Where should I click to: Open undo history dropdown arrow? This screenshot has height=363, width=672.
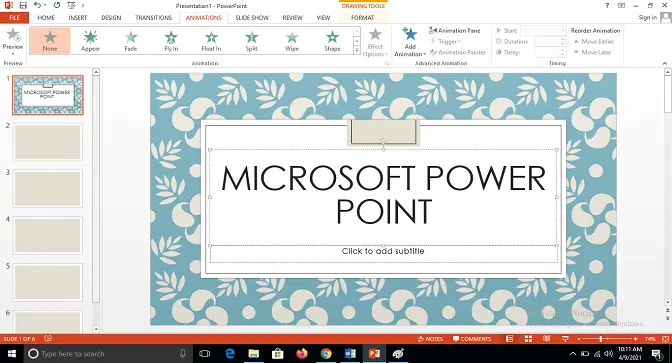pos(45,6)
